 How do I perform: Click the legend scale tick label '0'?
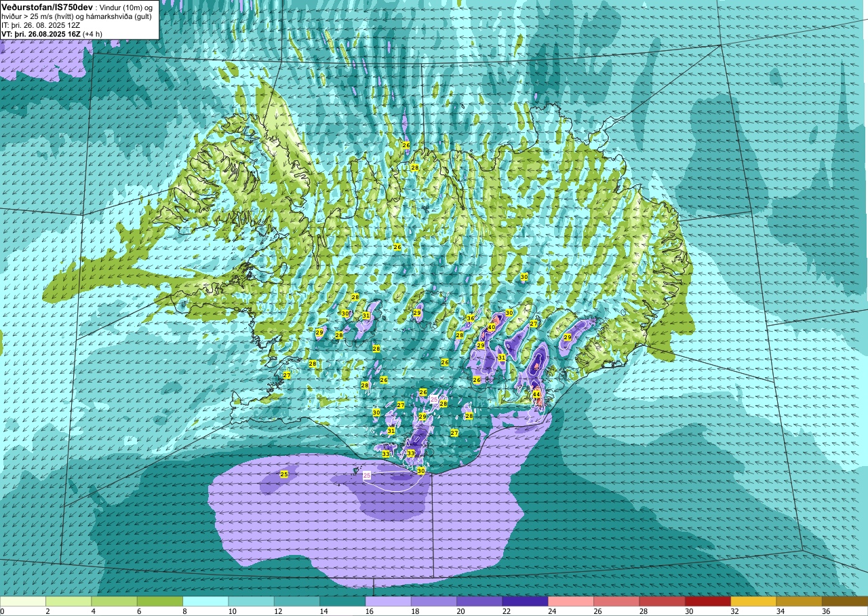click(2, 611)
